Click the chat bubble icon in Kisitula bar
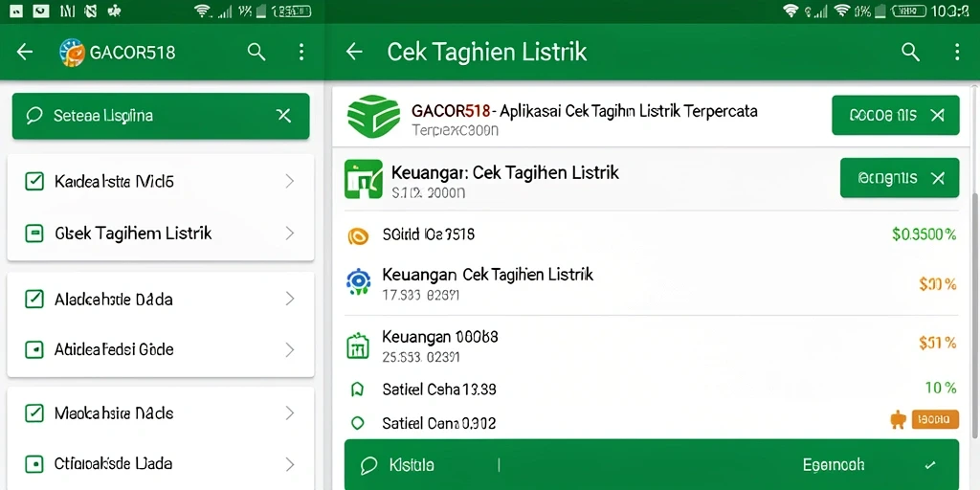The image size is (980, 490). (368, 465)
